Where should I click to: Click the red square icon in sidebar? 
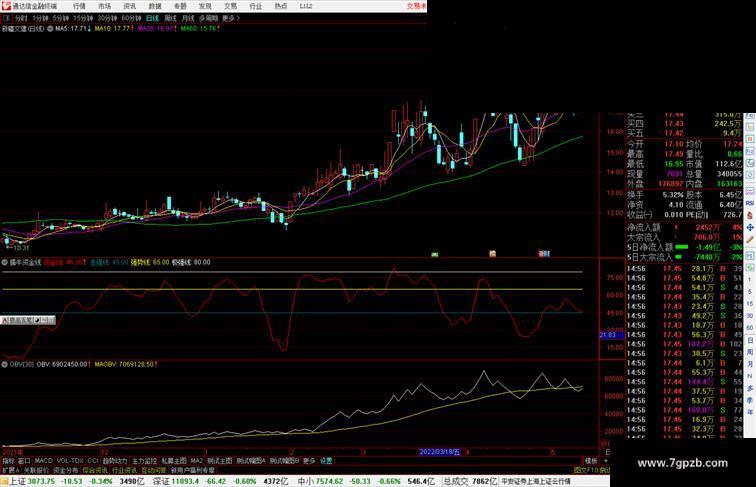click(x=750, y=138)
